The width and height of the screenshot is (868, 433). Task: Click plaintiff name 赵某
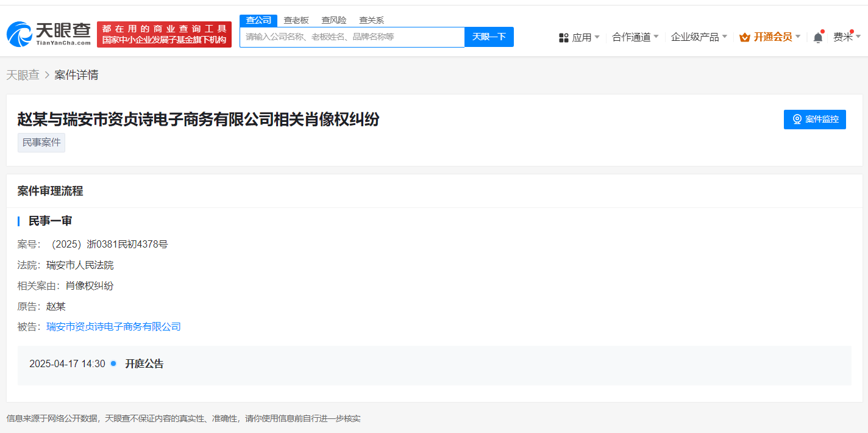coord(56,307)
